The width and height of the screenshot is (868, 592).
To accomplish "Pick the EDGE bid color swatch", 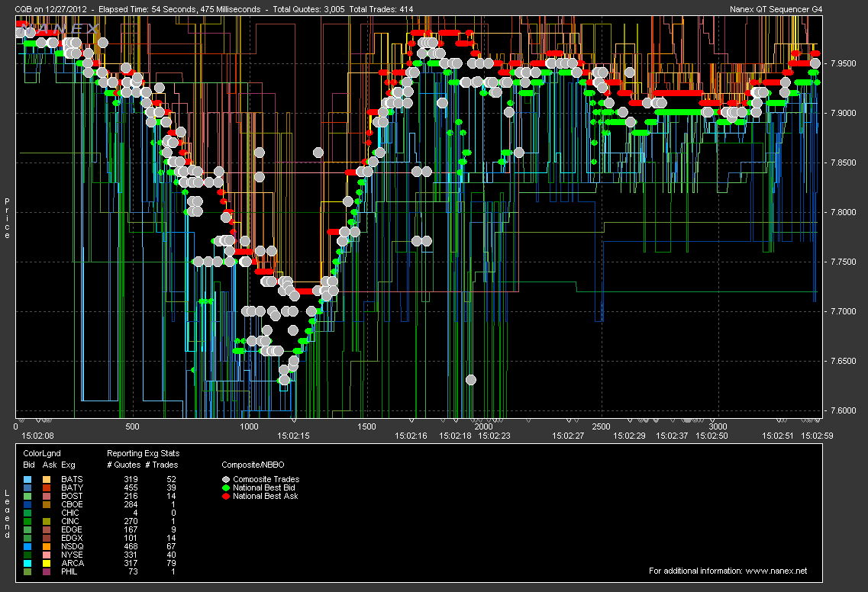I will point(27,529).
